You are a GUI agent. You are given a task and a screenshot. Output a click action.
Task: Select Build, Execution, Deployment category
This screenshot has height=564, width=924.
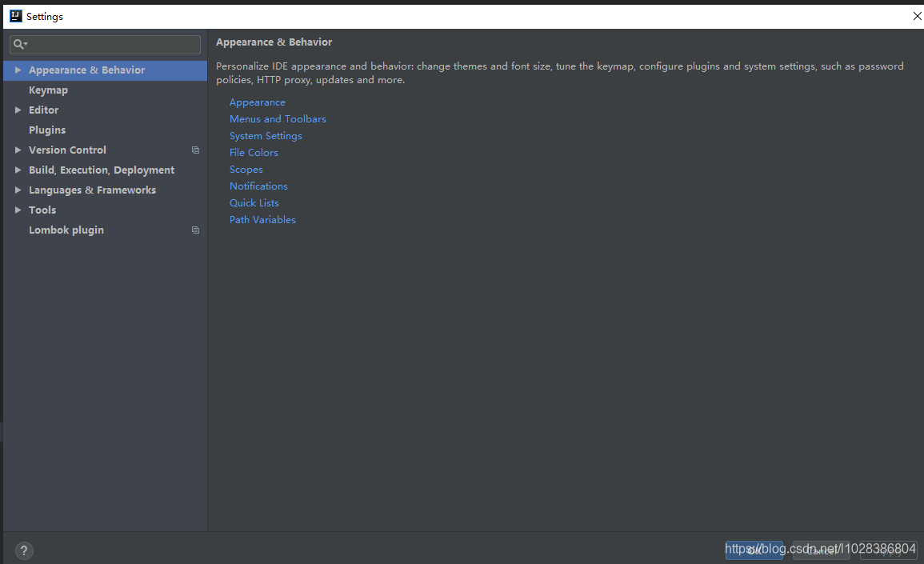[x=105, y=170]
